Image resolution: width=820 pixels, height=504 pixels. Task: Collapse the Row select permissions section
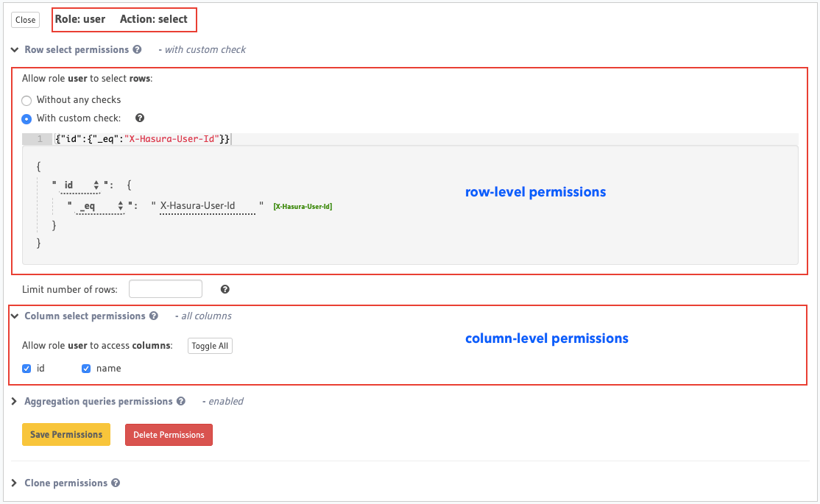point(15,50)
